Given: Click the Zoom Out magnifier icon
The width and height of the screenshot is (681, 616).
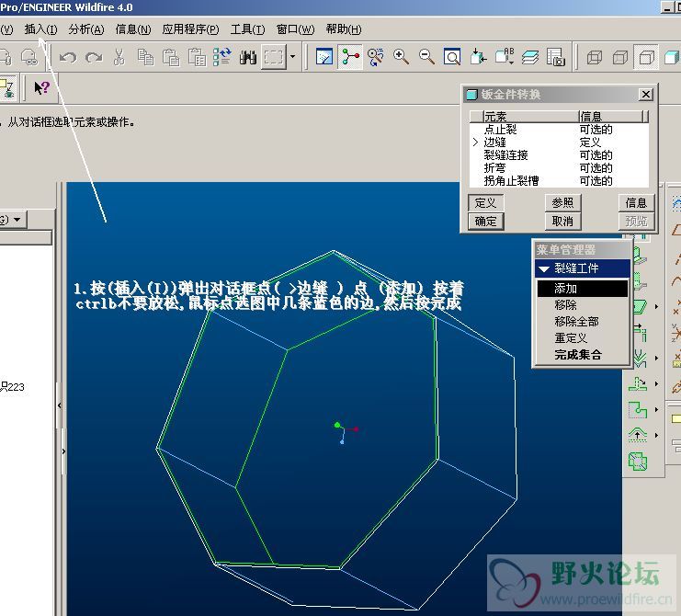Looking at the screenshot, I should pos(426,57).
